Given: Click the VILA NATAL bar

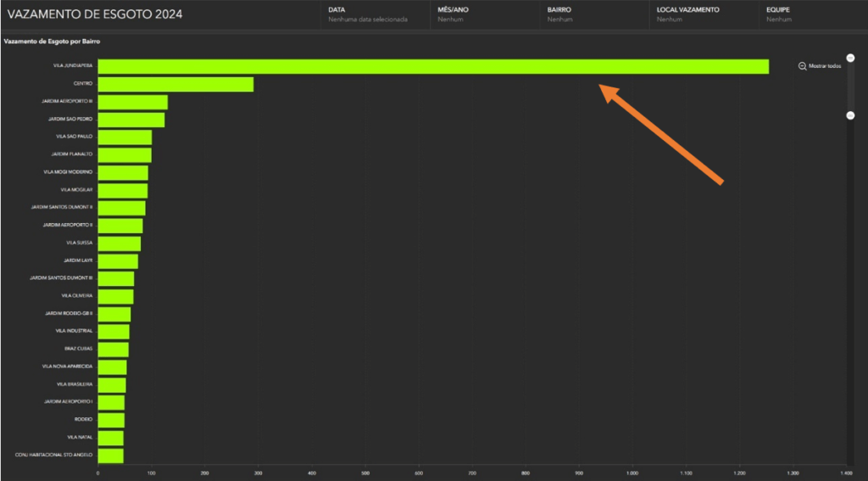Looking at the screenshot, I should click(x=110, y=438).
